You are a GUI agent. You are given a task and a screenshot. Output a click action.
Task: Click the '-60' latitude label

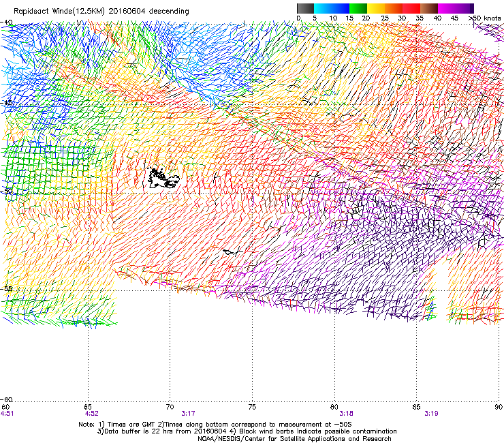[6, 399]
